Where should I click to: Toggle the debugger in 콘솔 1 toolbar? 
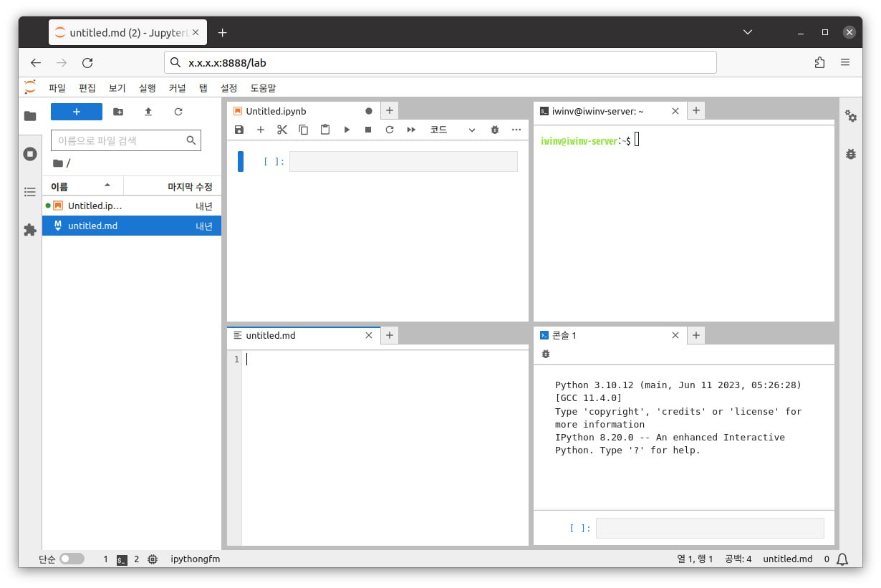[x=546, y=354]
